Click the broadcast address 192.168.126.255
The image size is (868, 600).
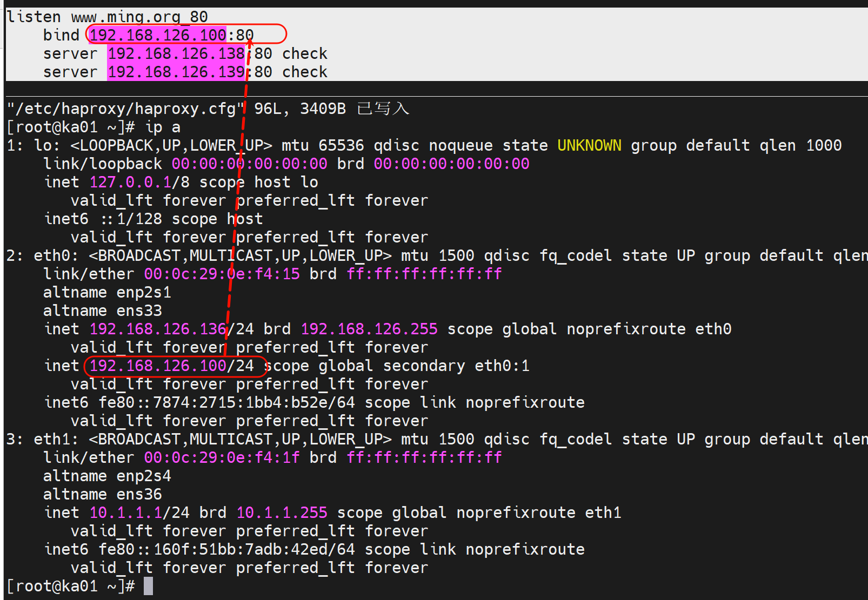[x=369, y=329]
